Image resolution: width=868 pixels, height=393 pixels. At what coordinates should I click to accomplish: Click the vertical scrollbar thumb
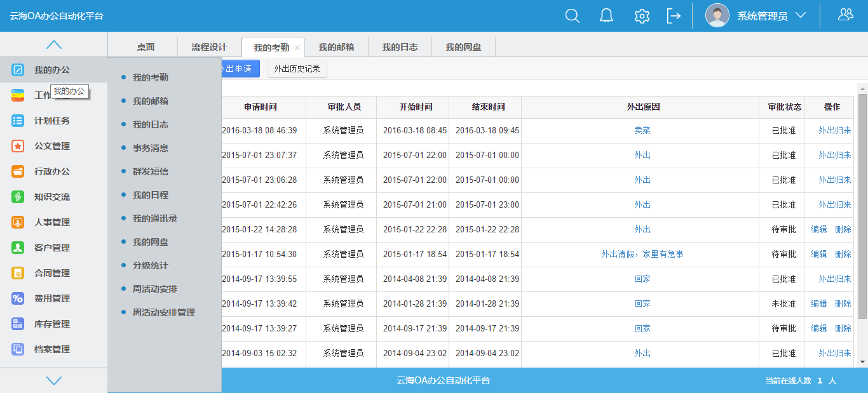point(862,206)
